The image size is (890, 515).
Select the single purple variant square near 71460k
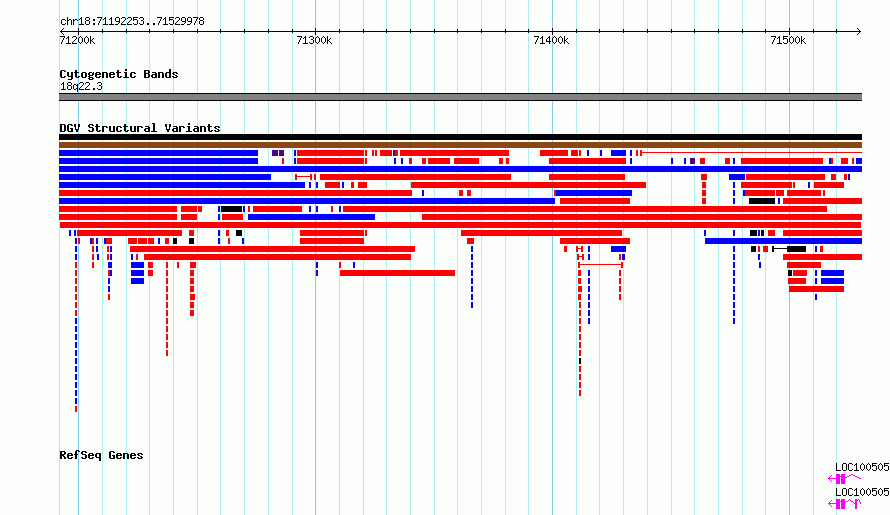[692, 161]
